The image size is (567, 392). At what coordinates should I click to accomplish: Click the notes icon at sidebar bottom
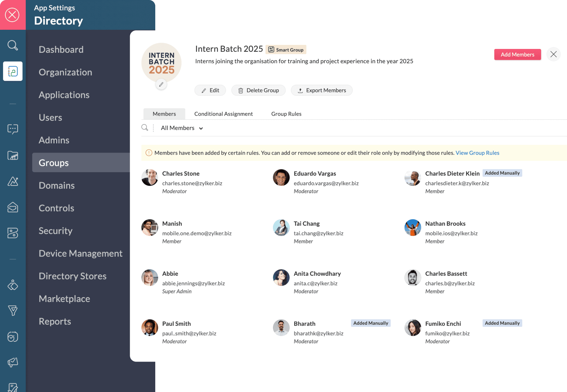(13, 386)
